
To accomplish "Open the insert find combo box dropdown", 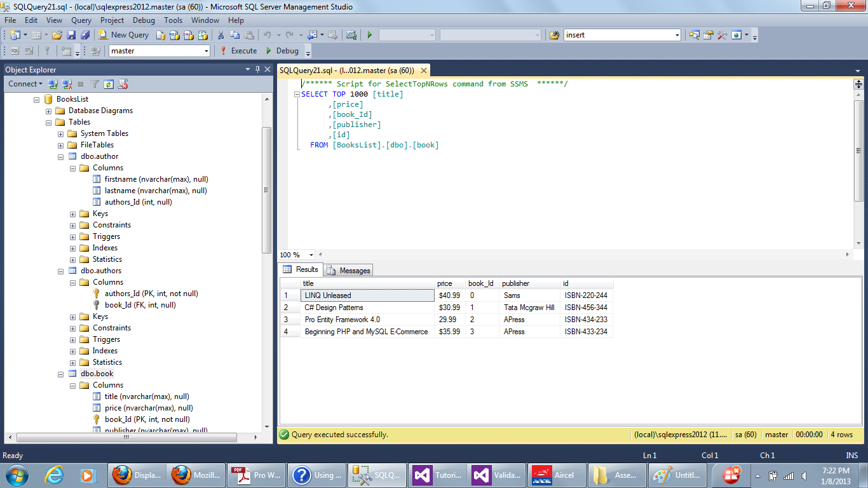I will (677, 35).
